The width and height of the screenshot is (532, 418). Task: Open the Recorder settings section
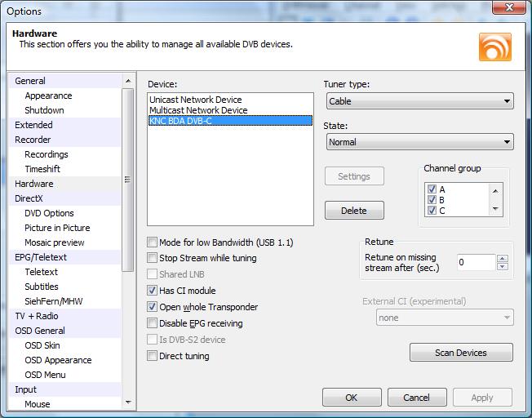pyautogui.click(x=33, y=140)
